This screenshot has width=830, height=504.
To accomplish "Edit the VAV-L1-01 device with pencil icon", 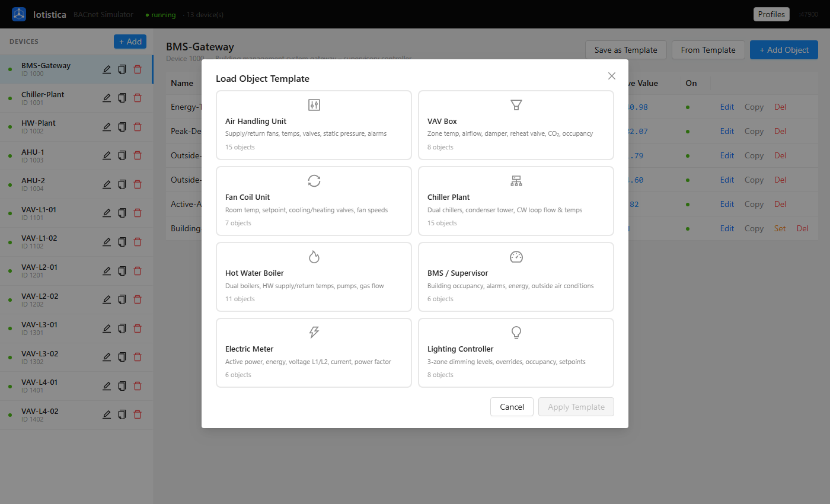I will [107, 213].
